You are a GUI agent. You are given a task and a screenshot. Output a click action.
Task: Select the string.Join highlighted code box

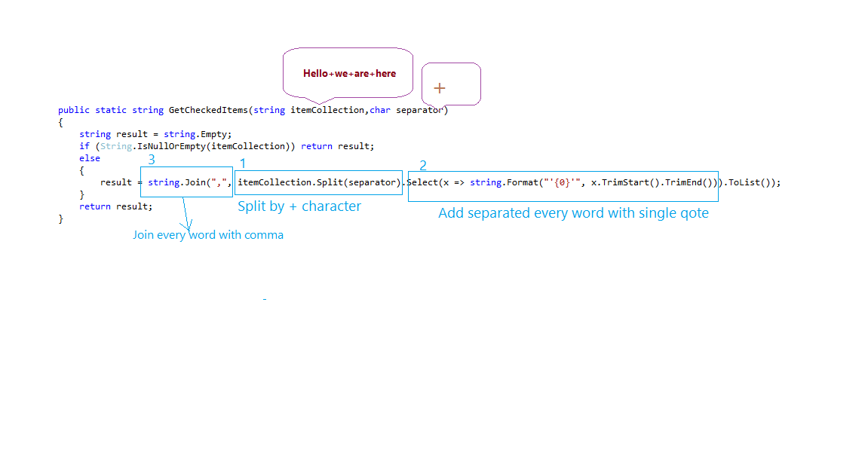[x=186, y=182]
